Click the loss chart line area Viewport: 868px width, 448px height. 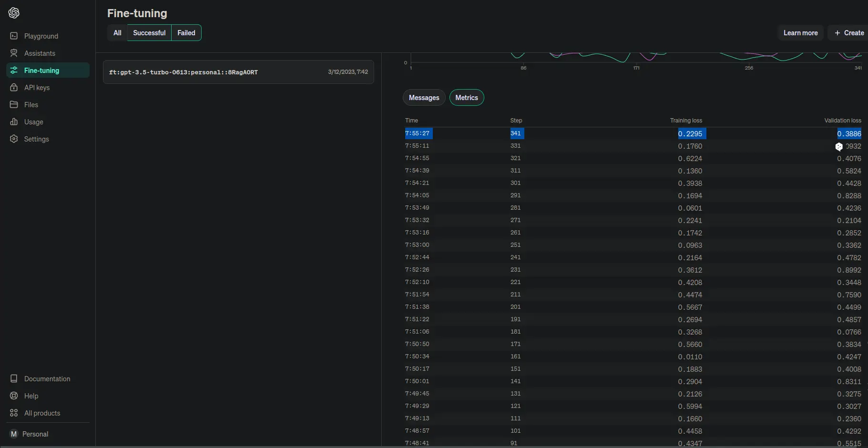point(636,57)
